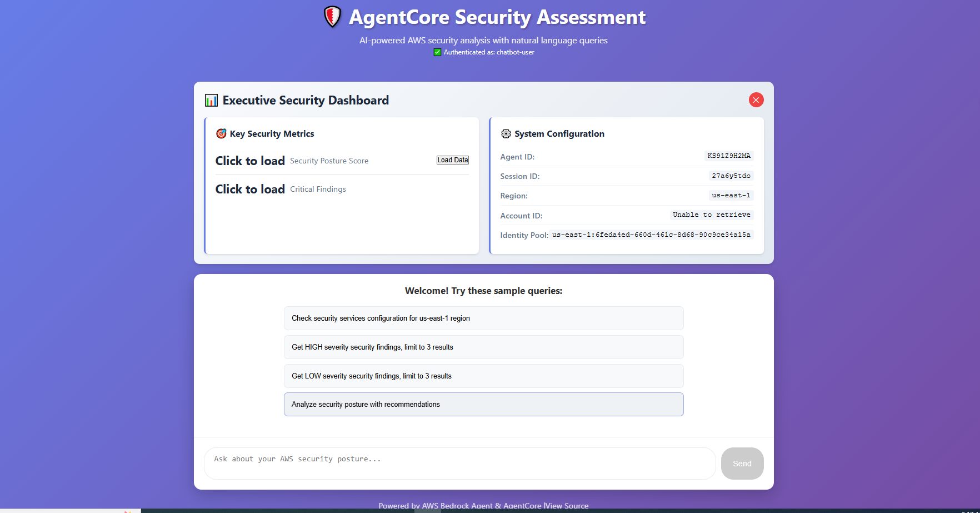Click the AgentCore Security Assessment page title

click(x=497, y=17)
